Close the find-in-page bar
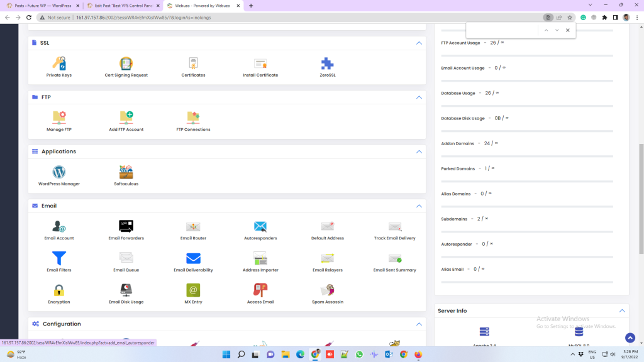Viewport: 644px width, 362px height. point(568,30)
